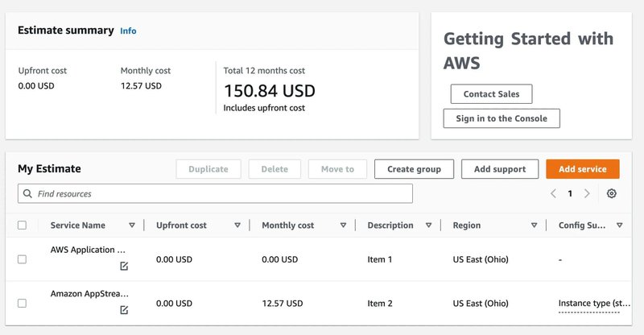The image size is (644, 335).
Task: Click edit icon for Amazon AppStream service
Action: [124, 309]
